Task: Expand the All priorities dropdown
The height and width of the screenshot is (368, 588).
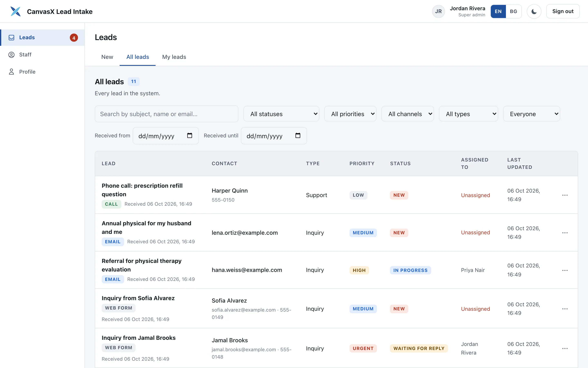Action: click(x=350, y=114)
